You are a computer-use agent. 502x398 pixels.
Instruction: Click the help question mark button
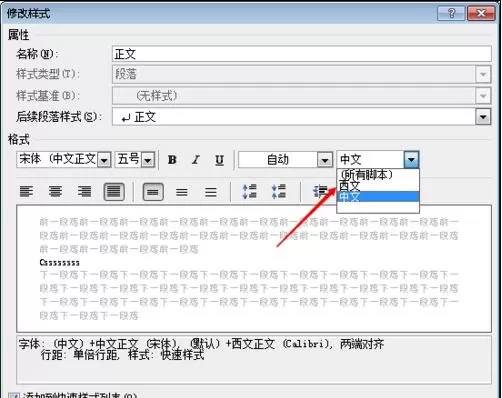451,13
